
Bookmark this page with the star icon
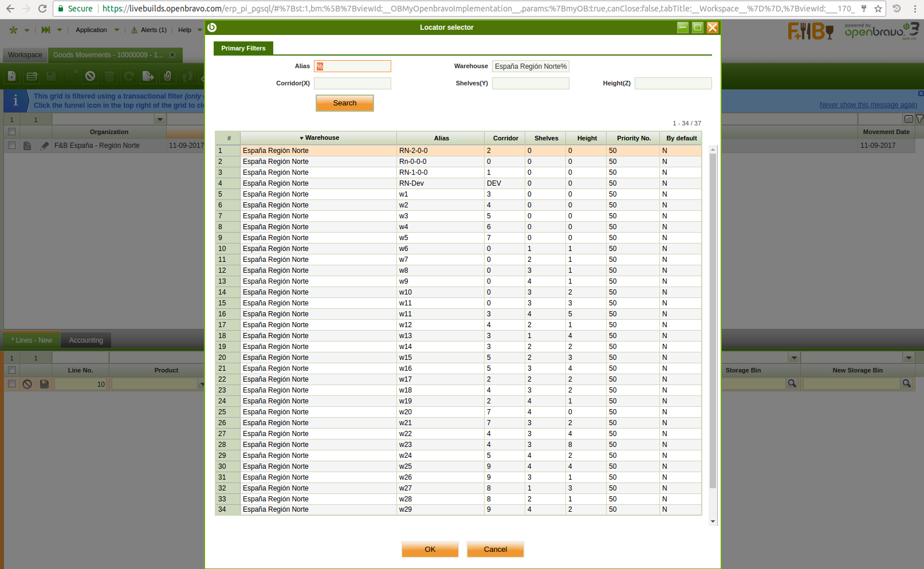pyautogui.click(x=878, y=9)
